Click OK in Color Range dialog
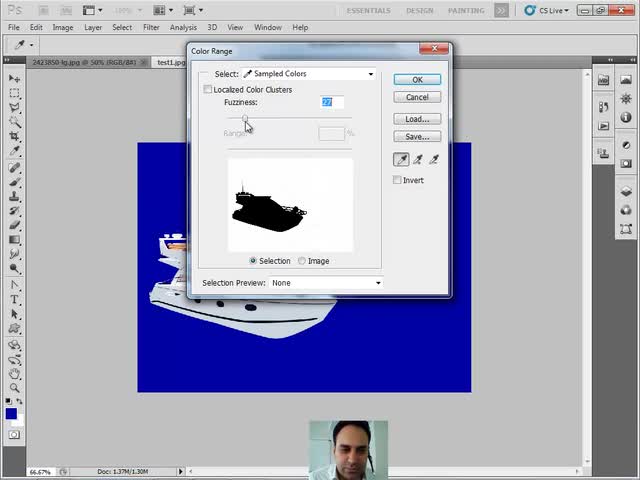The height and width of the screenshot is (480, 640). click(417, 80)
